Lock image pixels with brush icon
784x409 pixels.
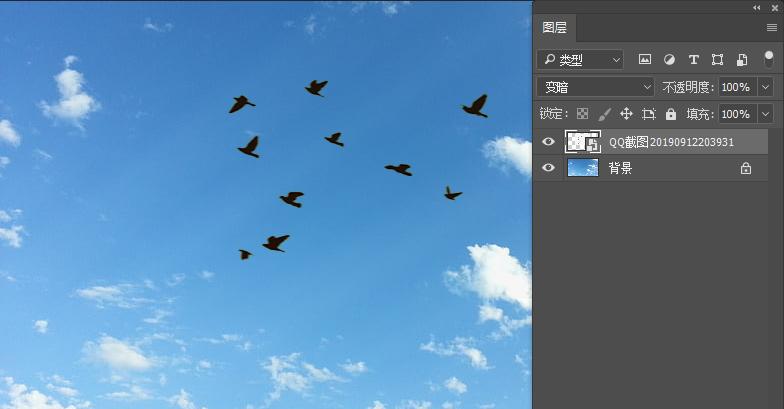604,114
